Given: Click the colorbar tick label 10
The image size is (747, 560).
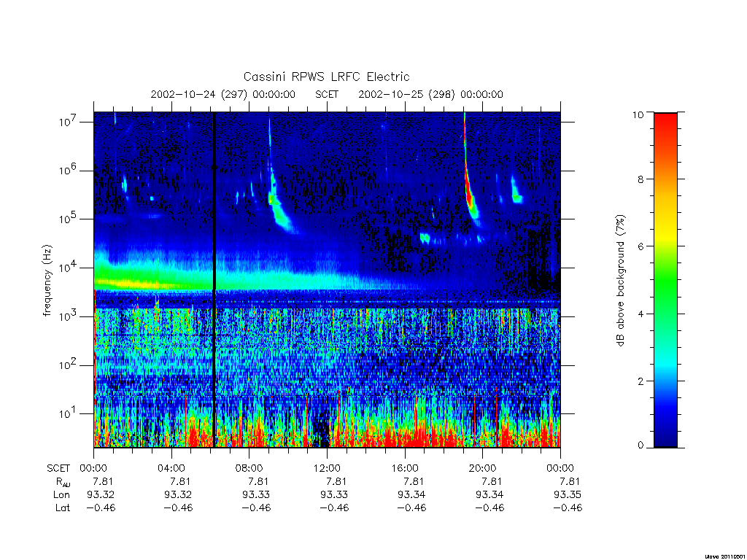Looking at the screenshot, I should click(x=638, y=114).
